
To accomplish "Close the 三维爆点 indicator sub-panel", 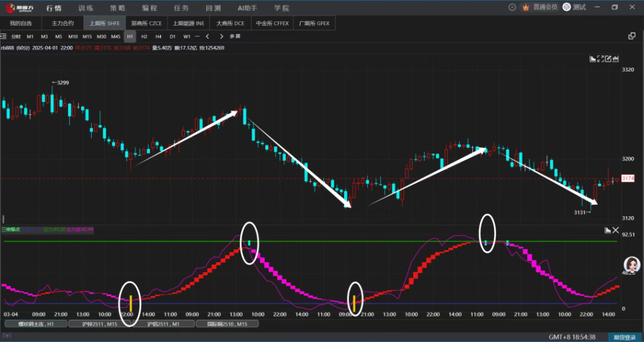I will tap(616, 230).
